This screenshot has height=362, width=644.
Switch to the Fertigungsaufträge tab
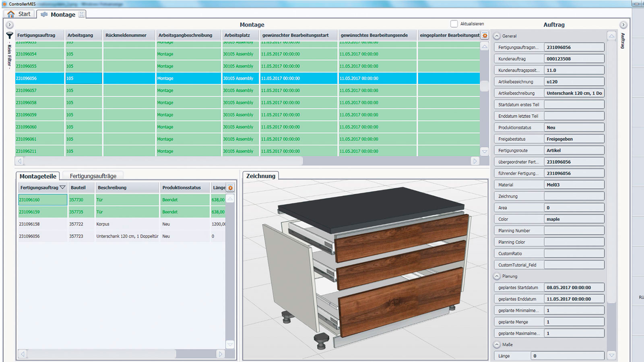tap(93, 176)
